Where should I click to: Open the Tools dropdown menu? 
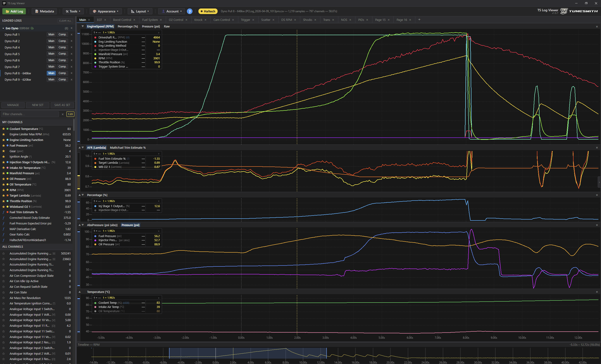point(73,11)
